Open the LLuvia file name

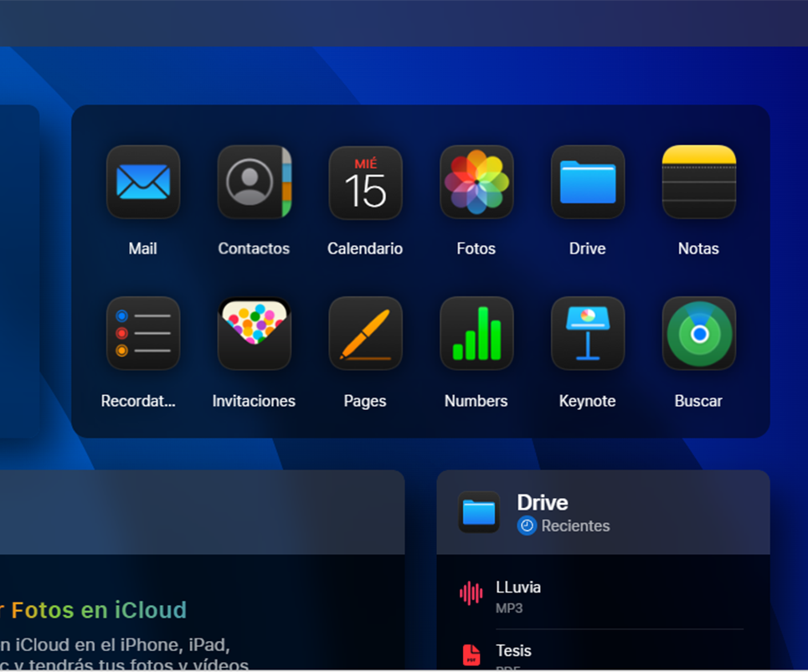(518, 587)
